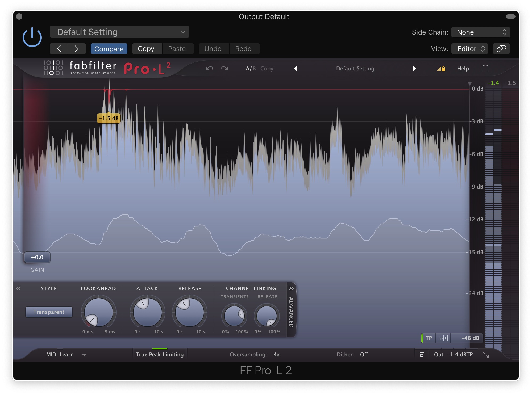The width and height of the screenshot is (532, 395).
Task: Click the compact view icon near output readout
Action: [422, 355]
